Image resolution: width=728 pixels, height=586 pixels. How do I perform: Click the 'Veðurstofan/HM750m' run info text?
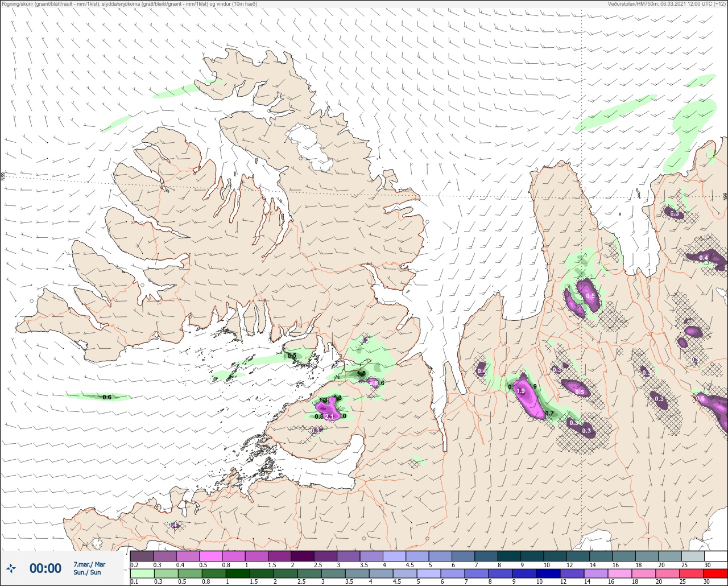(667, 4)
